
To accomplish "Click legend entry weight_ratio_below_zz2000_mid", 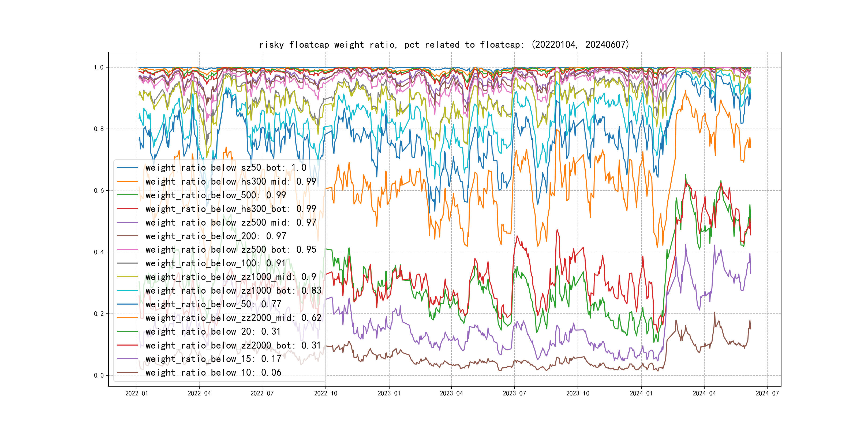I will pos(233,318).
